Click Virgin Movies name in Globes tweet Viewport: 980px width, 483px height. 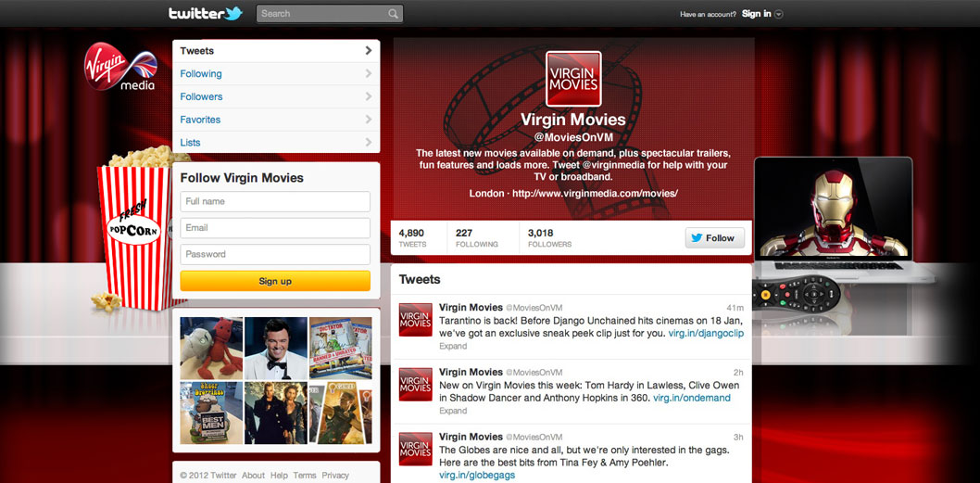[x=471, y=436]
